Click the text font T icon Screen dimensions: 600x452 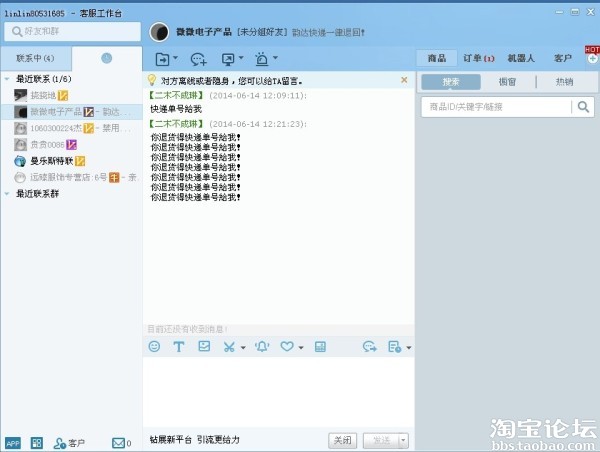[x=179, y=347]
